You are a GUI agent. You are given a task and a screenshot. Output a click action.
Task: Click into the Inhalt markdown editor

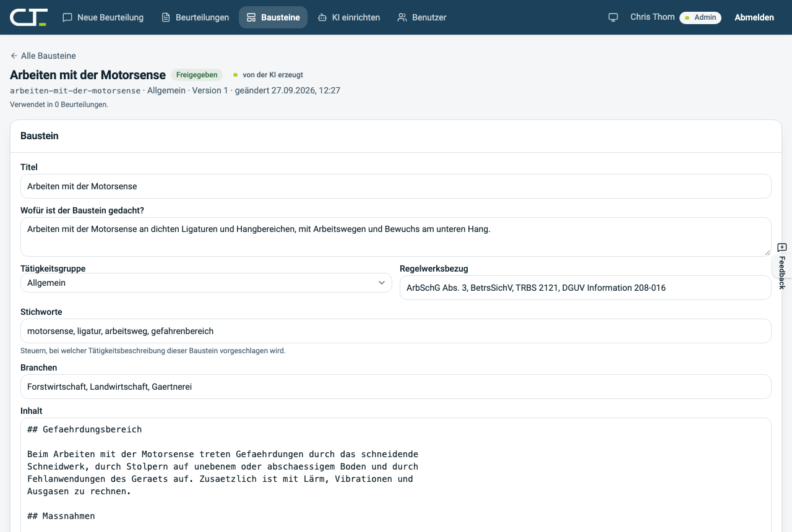click(396, 474)
